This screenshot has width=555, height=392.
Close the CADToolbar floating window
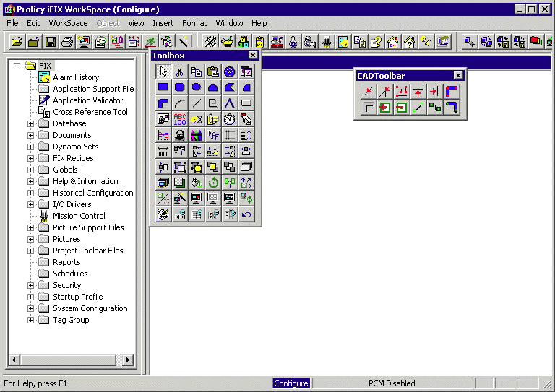tap(458, 75)
